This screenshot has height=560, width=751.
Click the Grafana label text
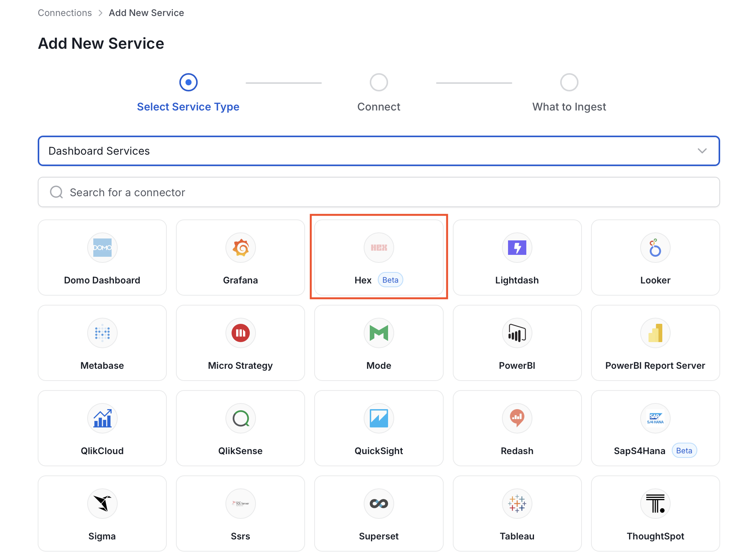[241, 280]
